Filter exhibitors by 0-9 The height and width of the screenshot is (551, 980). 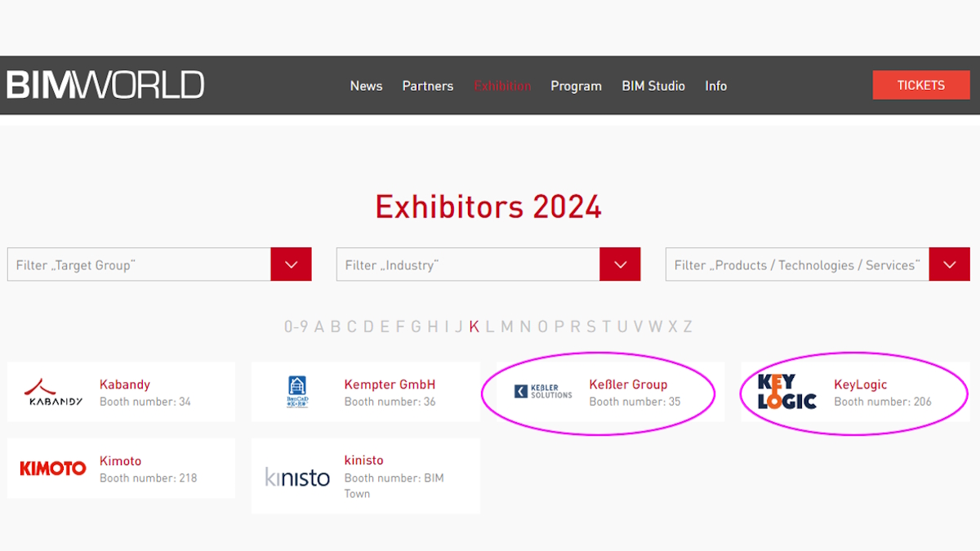tap(296, 327)
